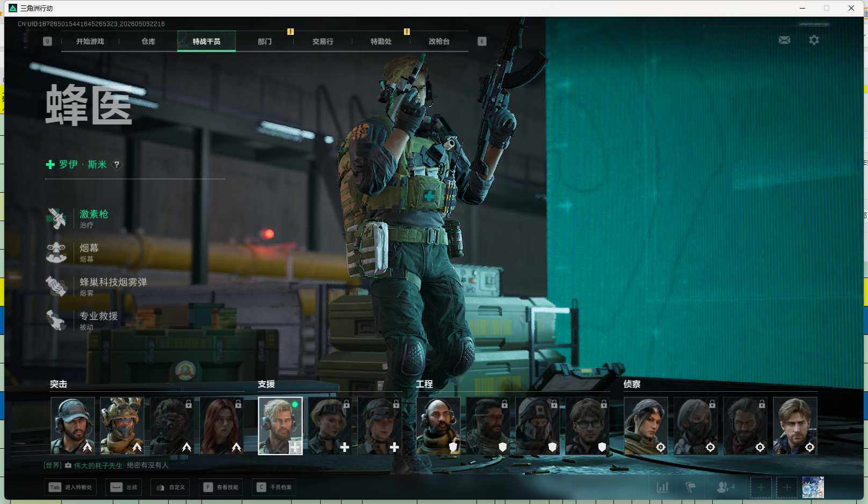Open the 特勤处 tab
The height and width of the screenshot is (504, 868).
tap(381, 41)
